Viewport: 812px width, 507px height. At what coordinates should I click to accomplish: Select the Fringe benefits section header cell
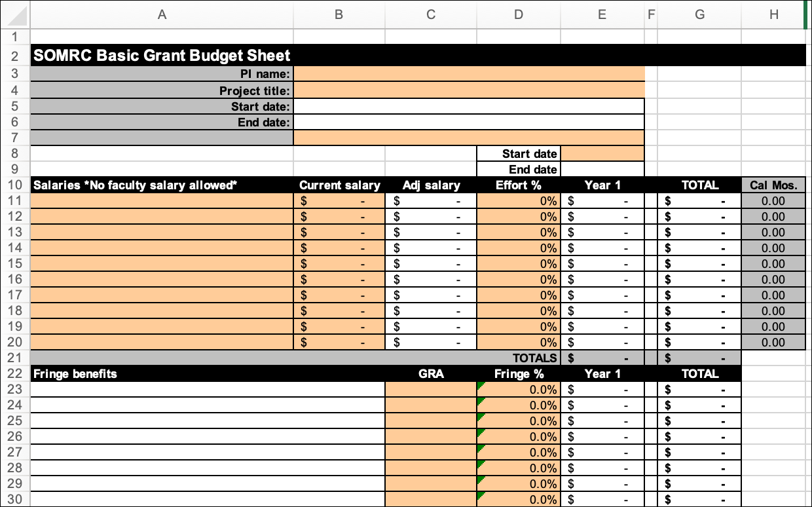[x=162, y=374]
